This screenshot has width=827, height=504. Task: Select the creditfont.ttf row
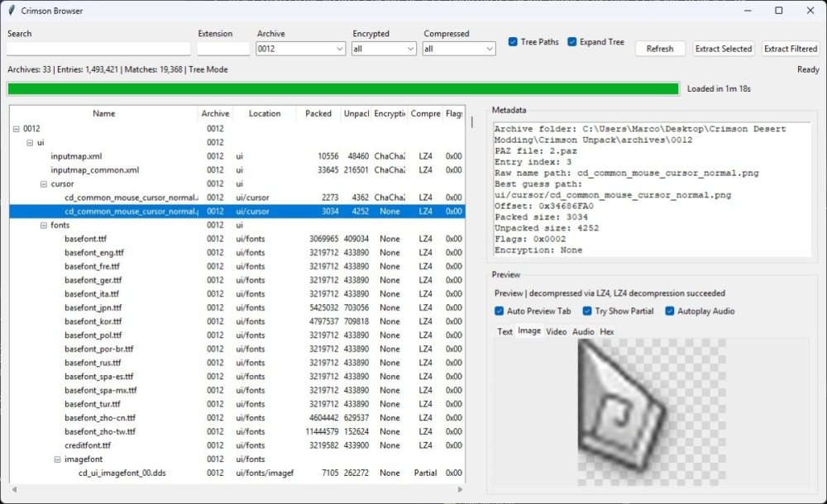(x=237, y=445)
